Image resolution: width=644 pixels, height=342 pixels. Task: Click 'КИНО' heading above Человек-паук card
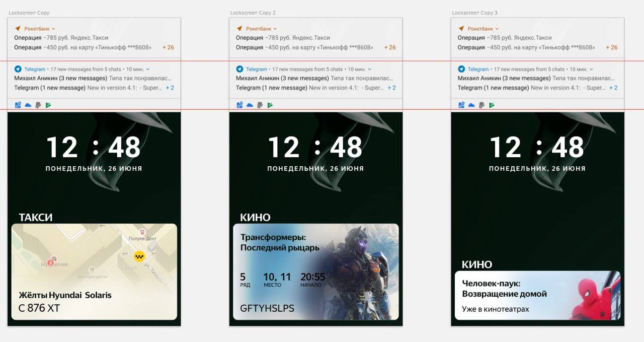click(477, 264)
